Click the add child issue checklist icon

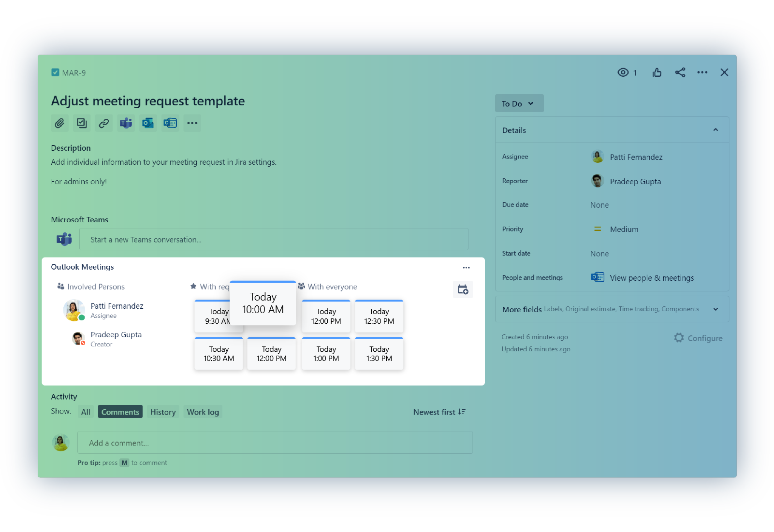pyautogui.click(x=82, y=123)
